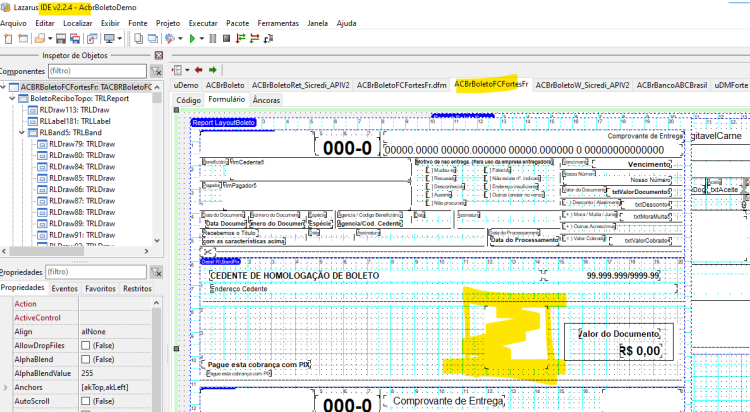This screenshot has height=412, width=750.
Task: Click the editor jump history icon
Action: coord(177,70)
